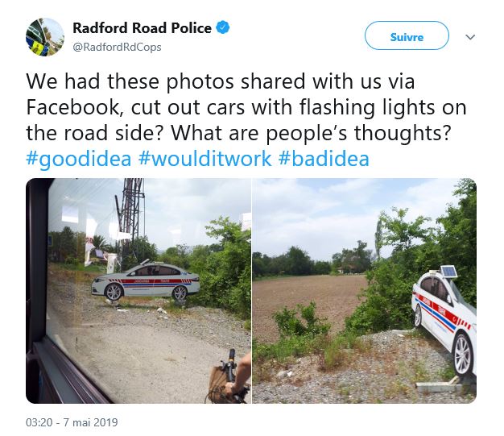Click the cut-out car wheel in right photo

[463, 355]
